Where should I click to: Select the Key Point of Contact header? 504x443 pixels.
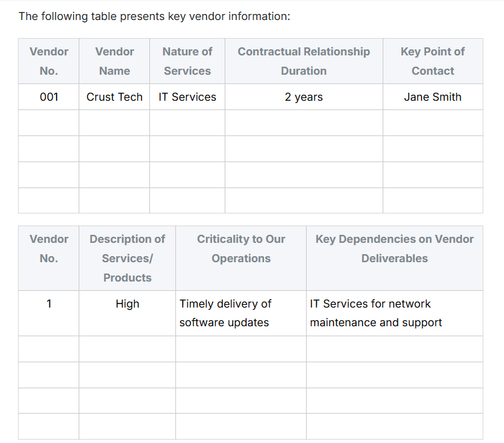coord(432,61)
